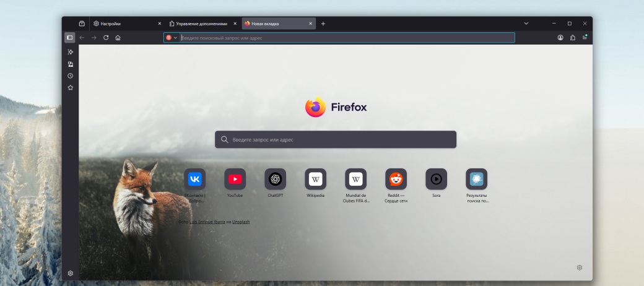Expand the list all tabs chevron
644x286 pixels.
click(x=526, y=24)
